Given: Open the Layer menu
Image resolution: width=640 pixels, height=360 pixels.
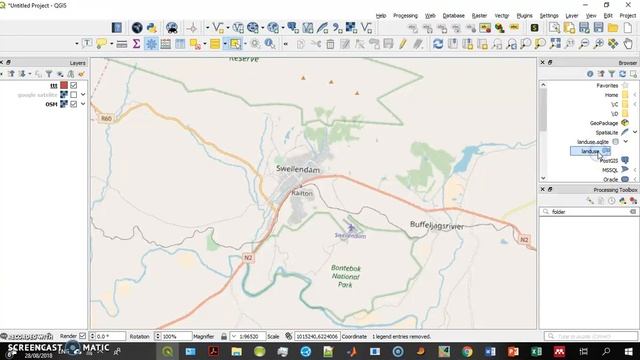Looking at the screenshot, I should pos(572,16).
